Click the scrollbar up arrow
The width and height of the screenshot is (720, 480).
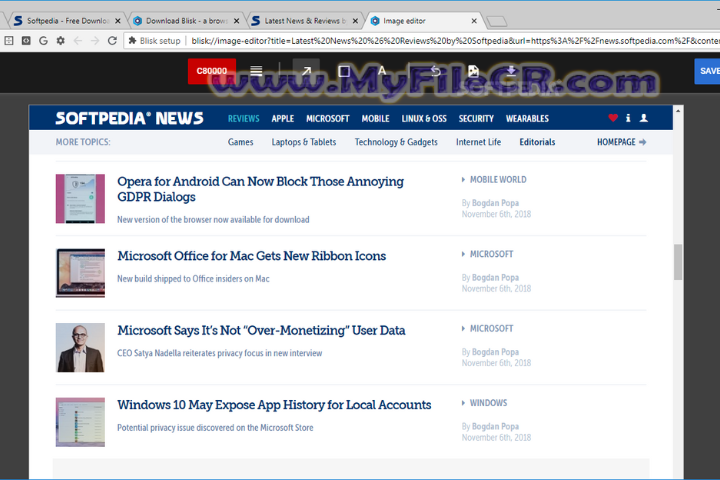[x=678, y=111]
